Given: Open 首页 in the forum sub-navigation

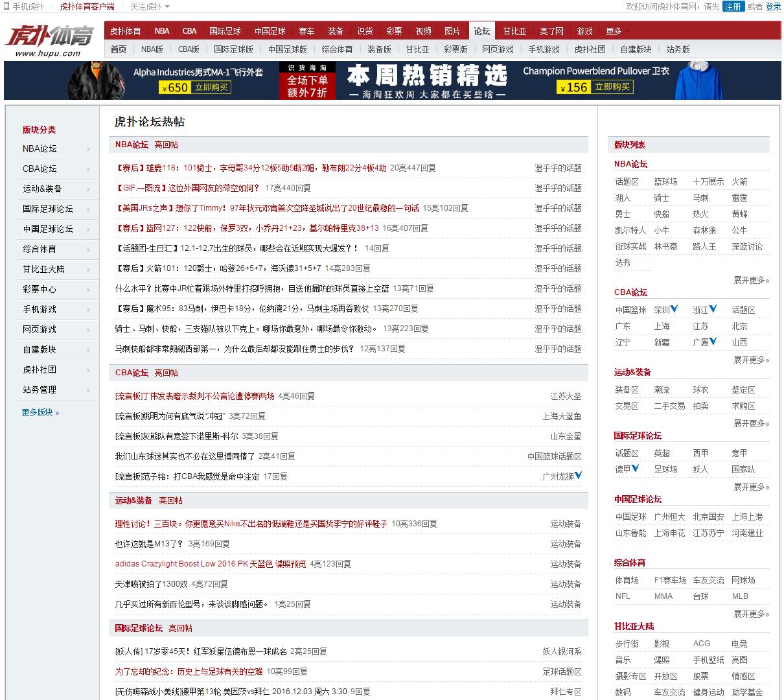Looking at the screenshot, I should pyautogui.click(x=119, y=49).
